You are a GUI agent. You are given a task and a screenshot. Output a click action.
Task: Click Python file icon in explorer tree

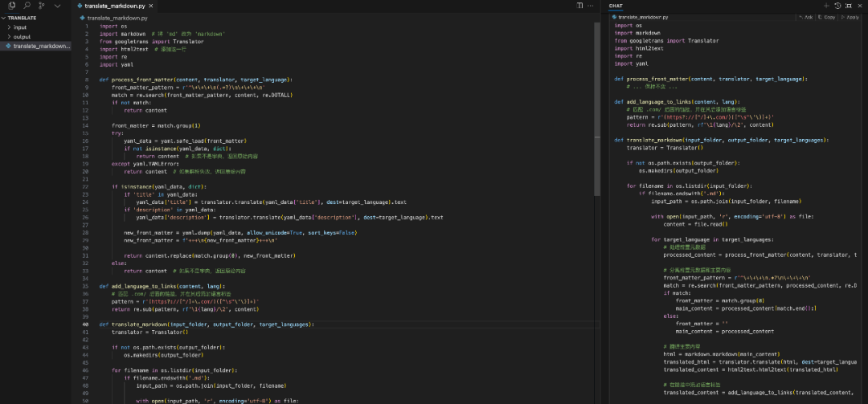pos(8,46)
